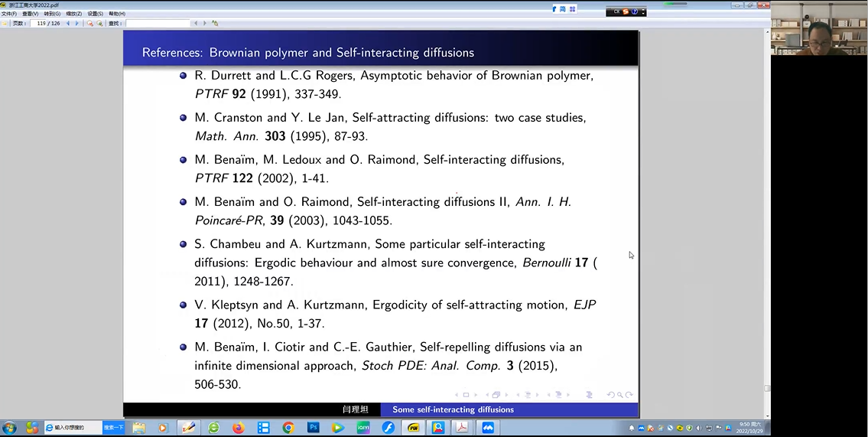Click the zoom in magnifier icon

point(89,24)
